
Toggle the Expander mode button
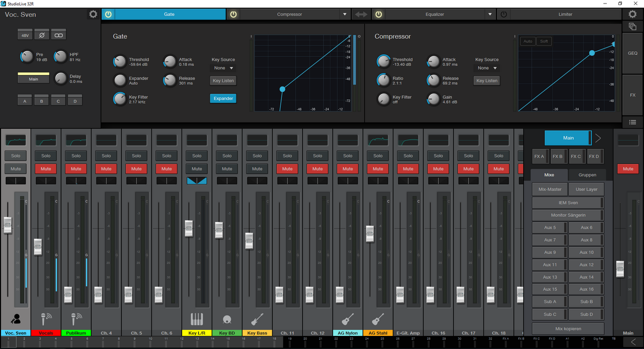pos(223,99)
